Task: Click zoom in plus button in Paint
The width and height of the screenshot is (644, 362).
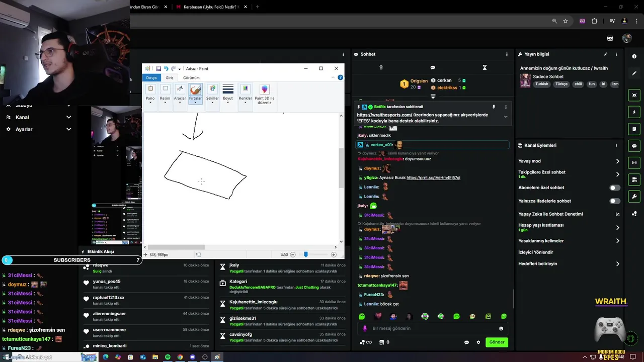Action: [x=334, y=255]
